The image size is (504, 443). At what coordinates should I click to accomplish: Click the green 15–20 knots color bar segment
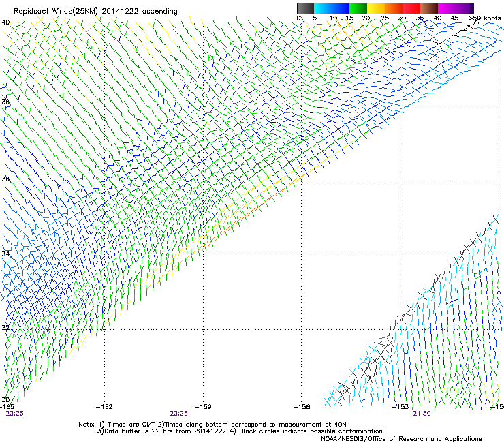coord(358,8)
